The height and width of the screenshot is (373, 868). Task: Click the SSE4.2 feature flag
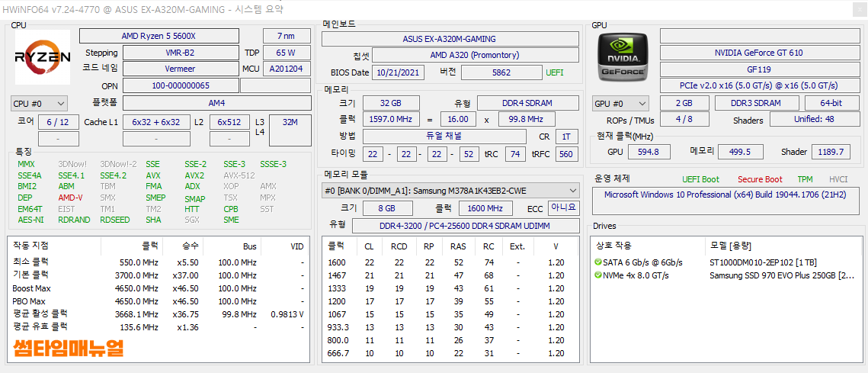[x=113, y=175]
